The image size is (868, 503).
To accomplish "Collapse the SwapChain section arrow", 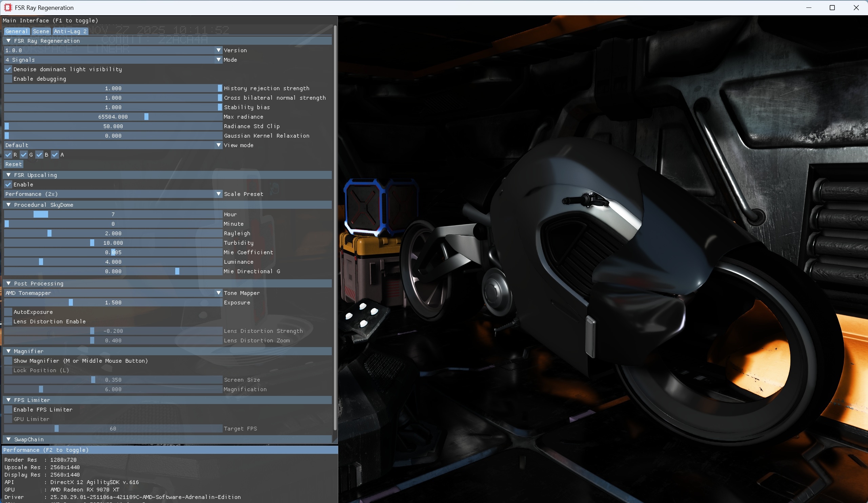I will [8, 440].
